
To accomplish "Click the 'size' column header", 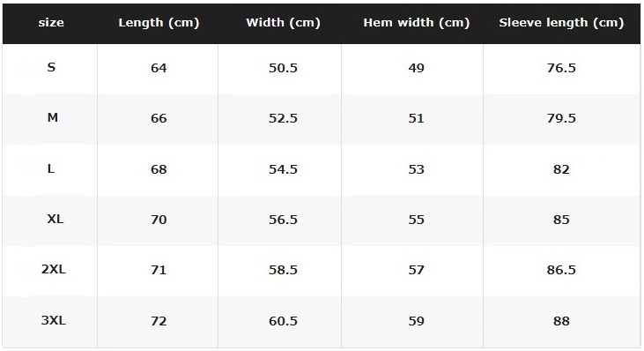I will pos(51,23).
